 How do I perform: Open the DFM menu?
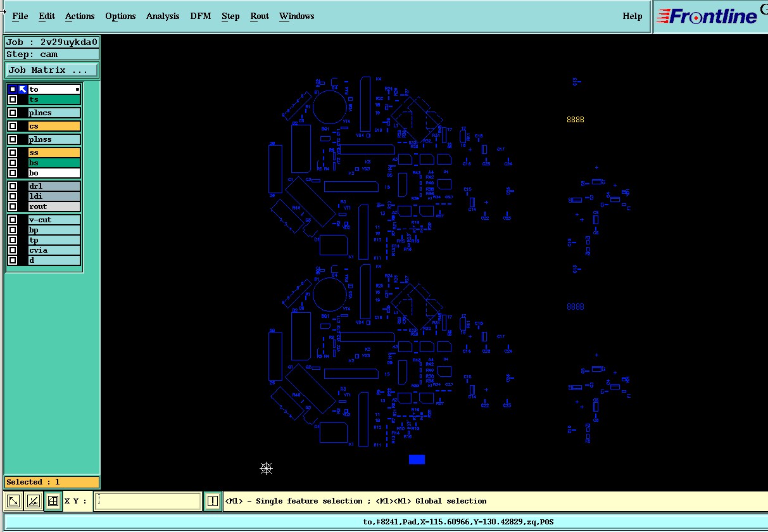(x=201, y=16)
